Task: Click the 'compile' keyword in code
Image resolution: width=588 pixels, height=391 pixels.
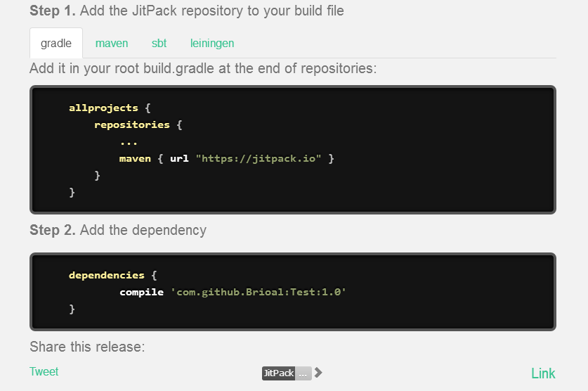Action: click(141, 293)
